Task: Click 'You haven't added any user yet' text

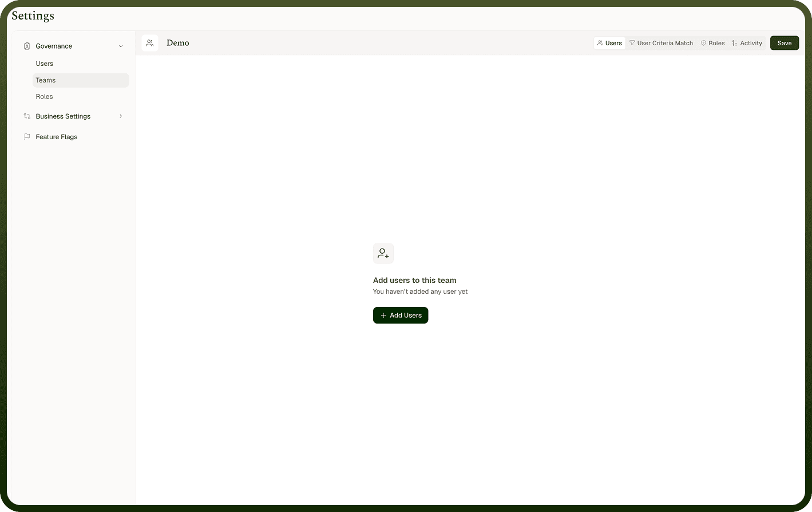Action: pyautogui.click(x=421, y=292)
